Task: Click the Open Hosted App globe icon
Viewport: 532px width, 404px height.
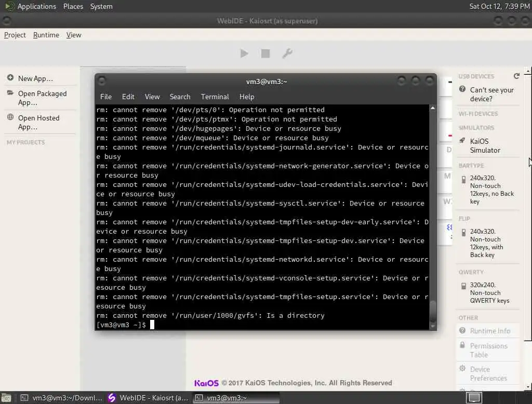Action: pyautogui.click(x=10, y=117)
